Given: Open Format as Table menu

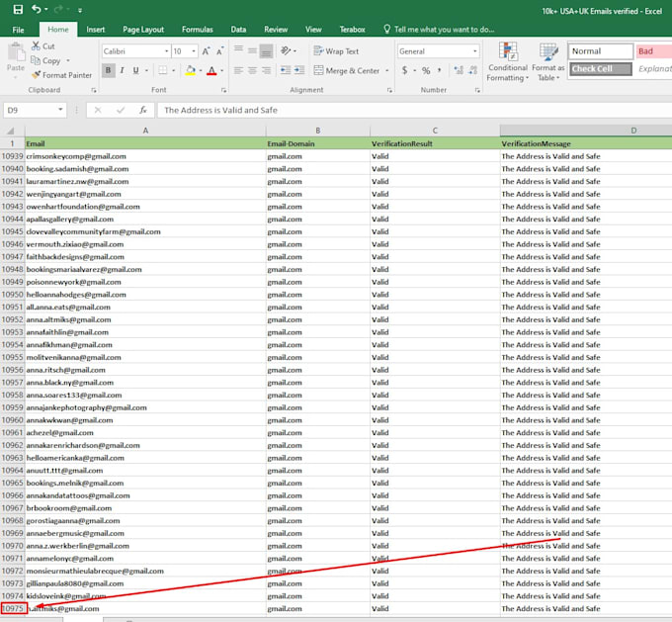Looking at the screenshot, I should point(548,61).
